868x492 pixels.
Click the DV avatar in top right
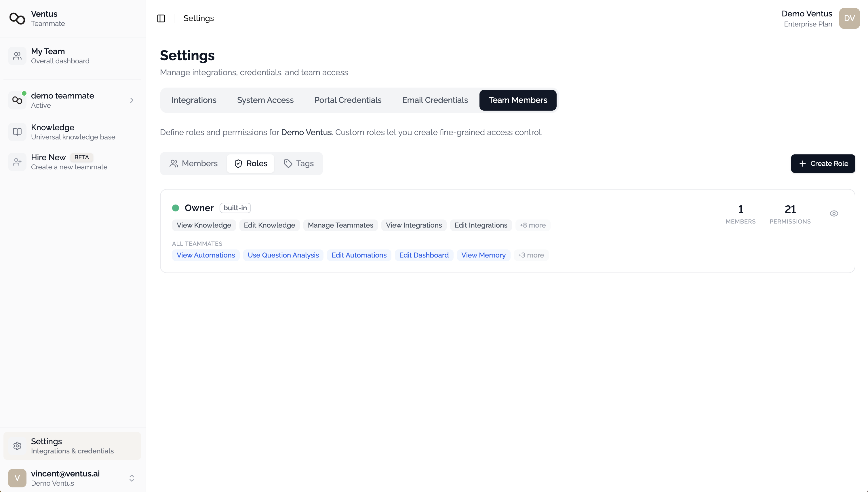coord(849,18)
